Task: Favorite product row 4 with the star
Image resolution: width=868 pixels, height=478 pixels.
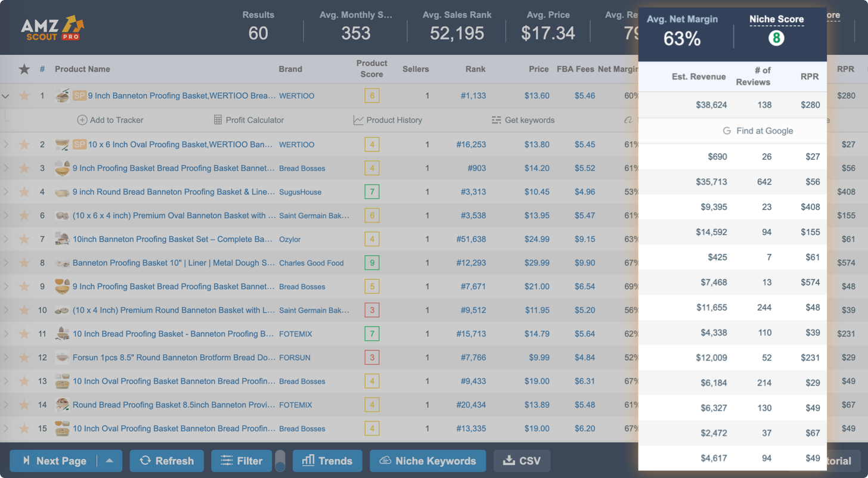Action: (x=24, y=192)
